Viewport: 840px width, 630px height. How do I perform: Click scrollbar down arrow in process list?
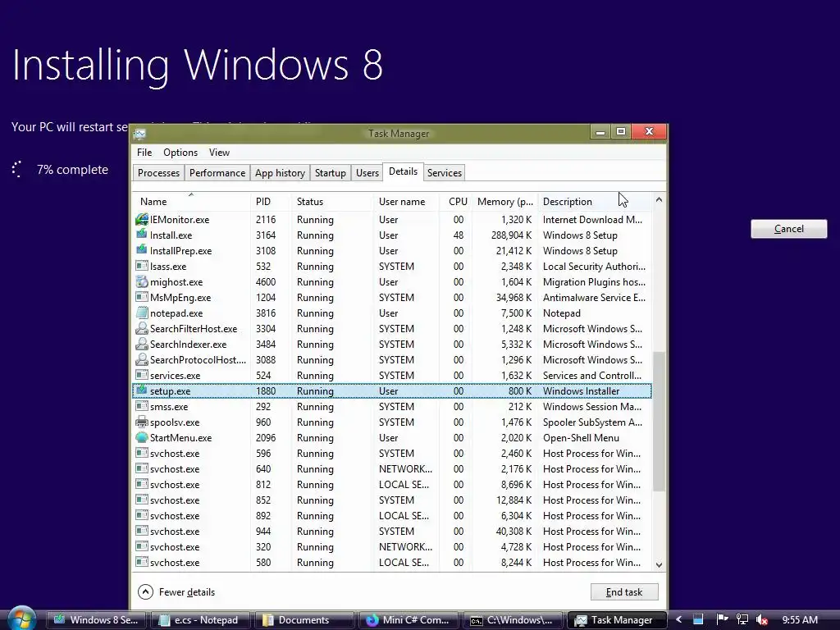[x=659, y=564]
